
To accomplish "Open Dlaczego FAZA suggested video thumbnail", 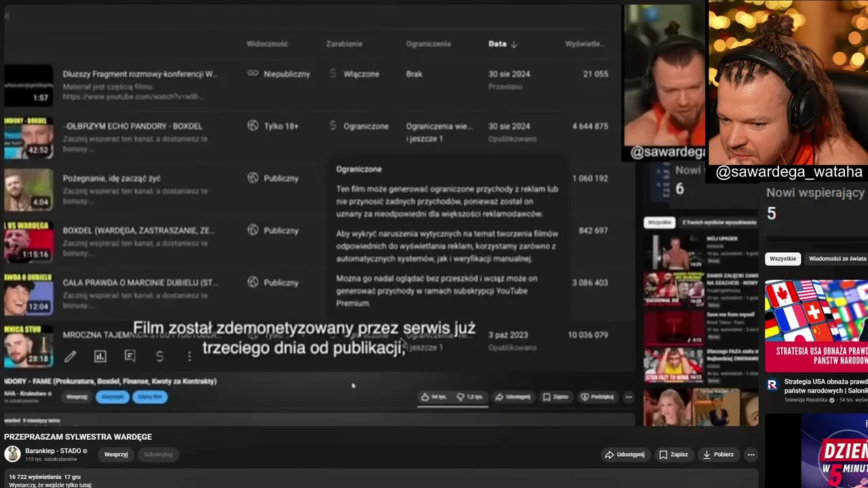I will click(x=673, y=365).
